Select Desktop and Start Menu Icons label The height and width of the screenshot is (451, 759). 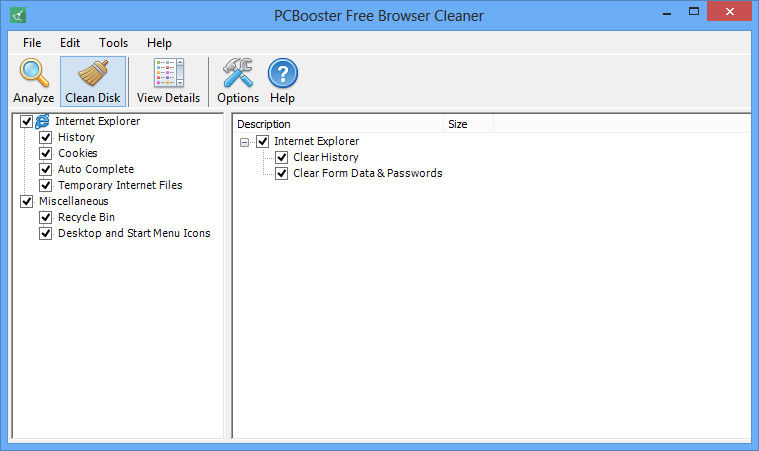[x=134, y=233]
